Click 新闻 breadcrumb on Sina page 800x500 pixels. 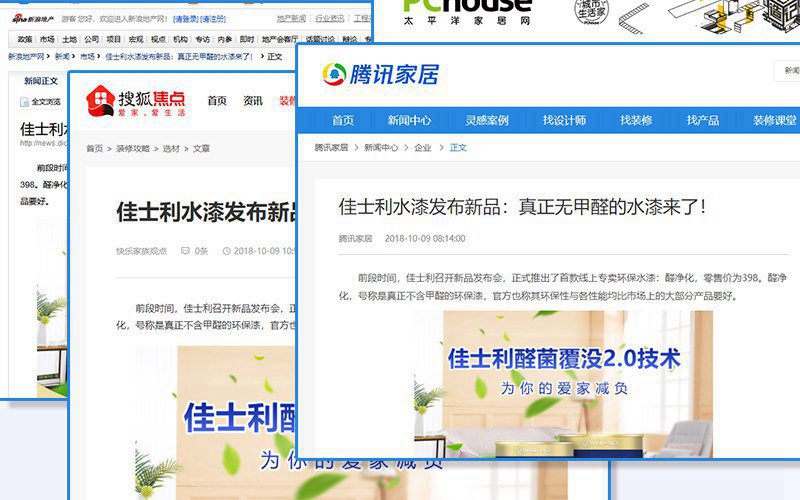[62, 57]
